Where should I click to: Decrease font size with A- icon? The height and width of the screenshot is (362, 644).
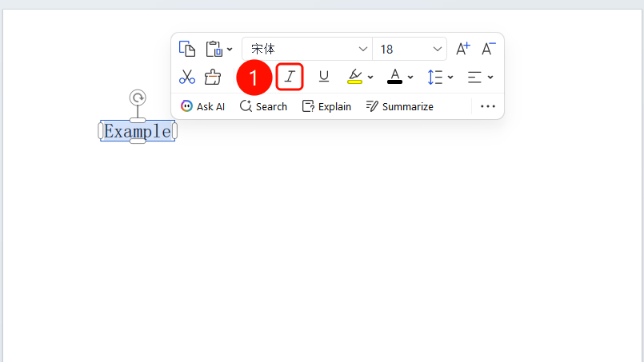tap(488, 49)
